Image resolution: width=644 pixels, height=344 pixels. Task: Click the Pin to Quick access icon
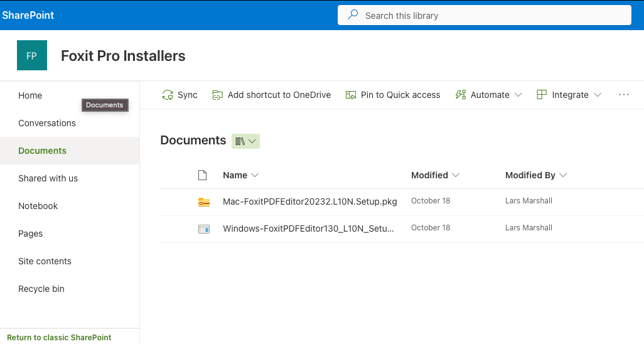pos(351,95)
